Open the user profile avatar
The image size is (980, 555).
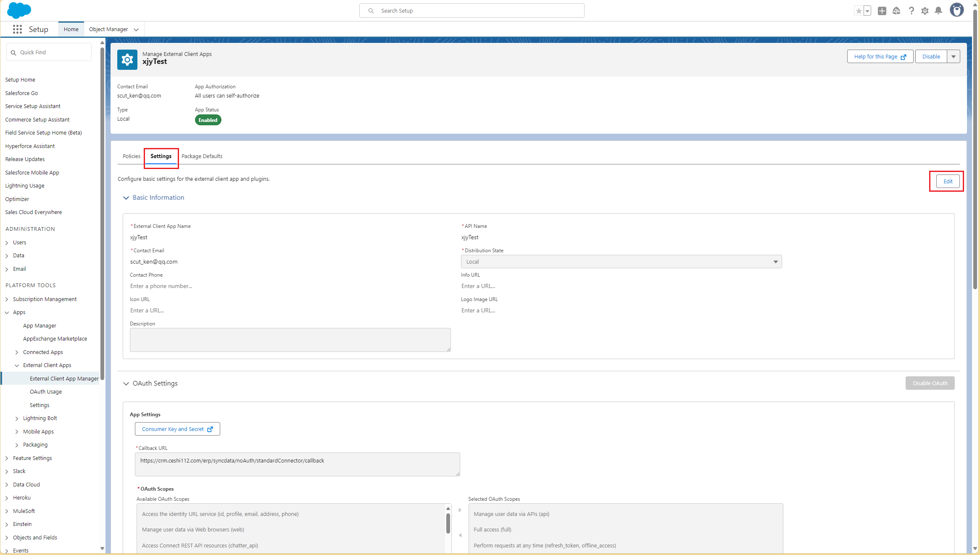pyautogui.click(x=957, y=10)
